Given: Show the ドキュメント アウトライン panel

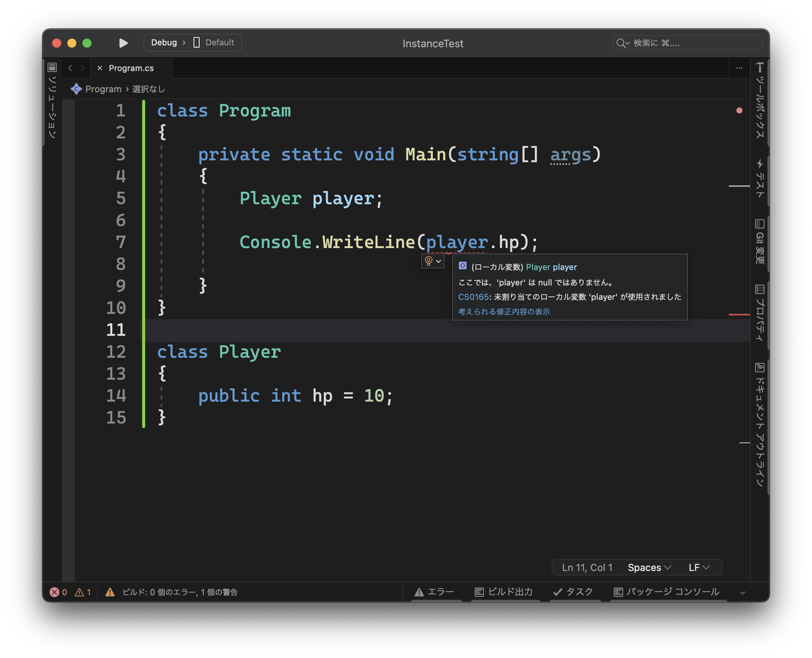Looking at the screenshot, I should point(760,425).
